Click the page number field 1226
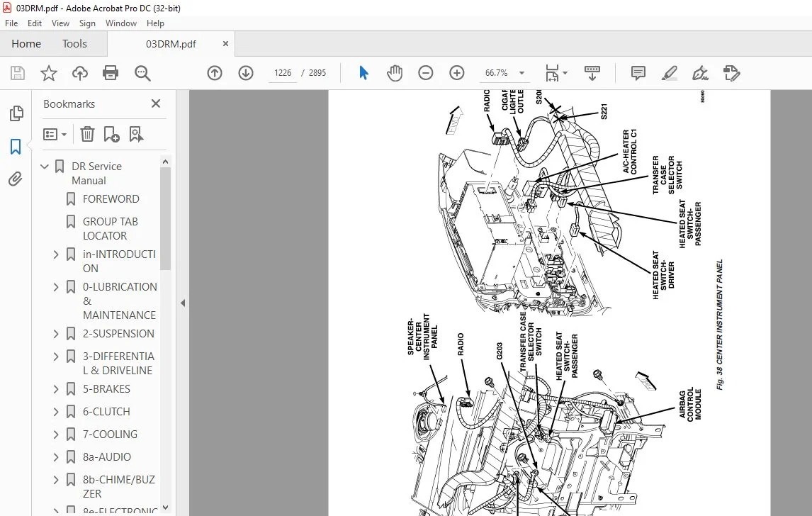 click(x=283, y=73)
